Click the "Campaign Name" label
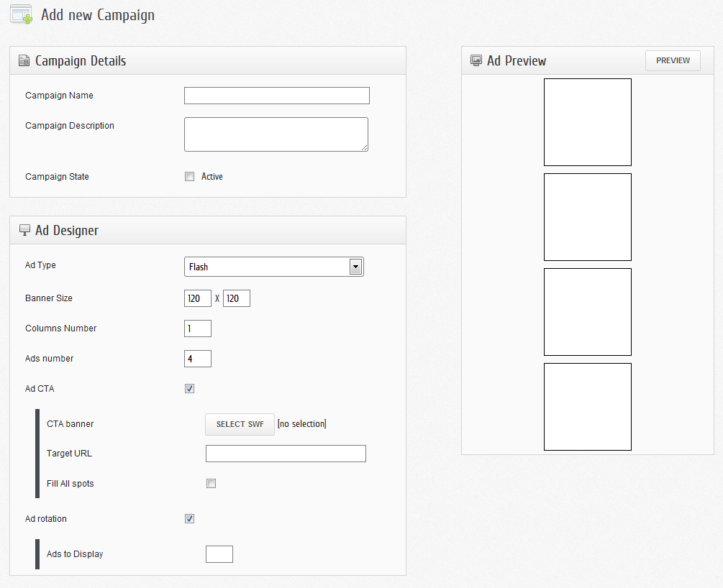 (x=59, y=96)
